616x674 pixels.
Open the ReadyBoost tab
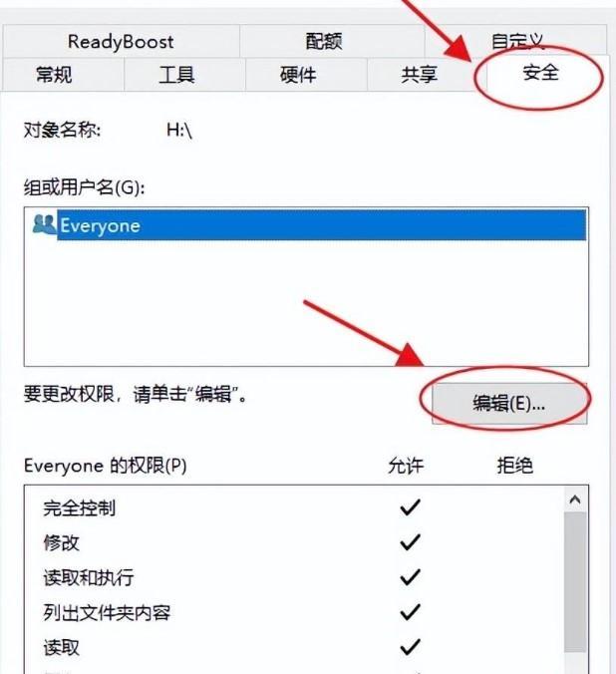point(121,41)
